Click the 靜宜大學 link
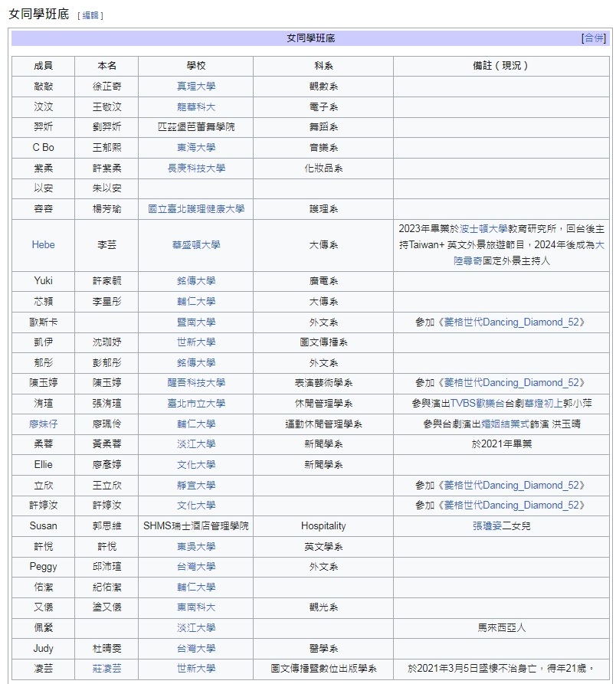Screen dimensions: 616x684 click(x=196, y=485)
